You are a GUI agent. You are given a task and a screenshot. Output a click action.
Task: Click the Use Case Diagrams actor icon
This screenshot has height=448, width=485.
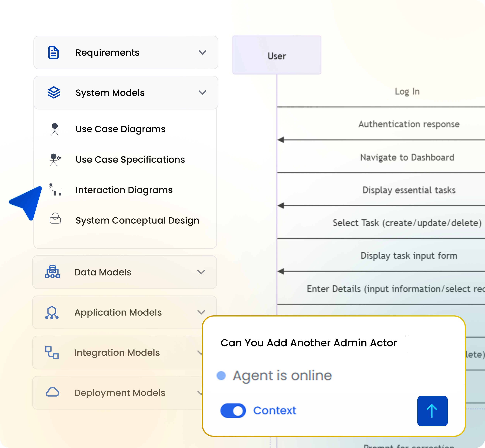tap(55, 129)
